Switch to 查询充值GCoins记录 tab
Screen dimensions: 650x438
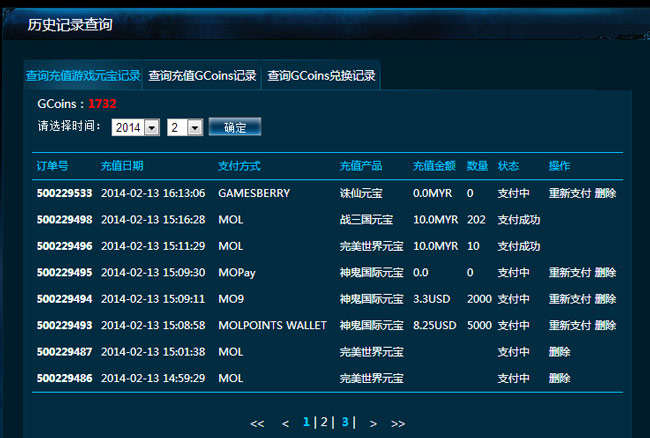tap(202, 75)
